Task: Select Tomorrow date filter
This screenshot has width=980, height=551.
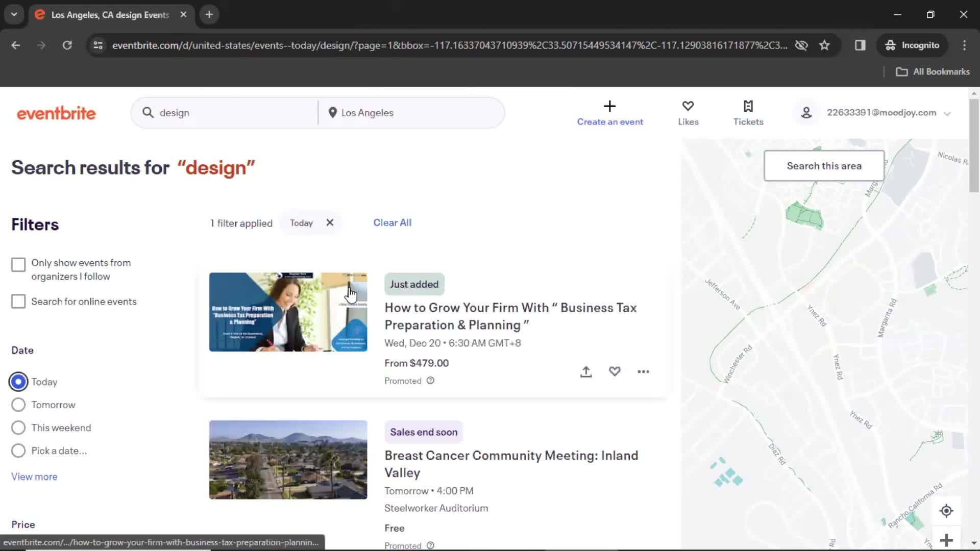Action: [x=18, y=405]
